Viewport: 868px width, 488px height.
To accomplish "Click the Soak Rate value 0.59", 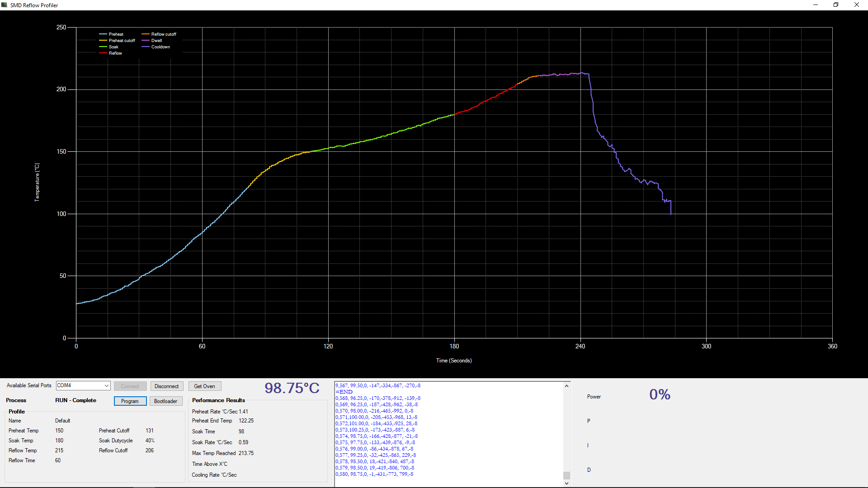I will [243, 442].
